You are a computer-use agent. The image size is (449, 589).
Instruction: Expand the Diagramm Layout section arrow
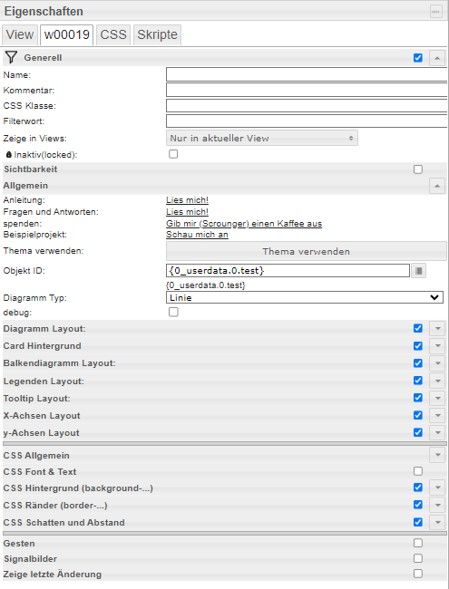point(437,328)
